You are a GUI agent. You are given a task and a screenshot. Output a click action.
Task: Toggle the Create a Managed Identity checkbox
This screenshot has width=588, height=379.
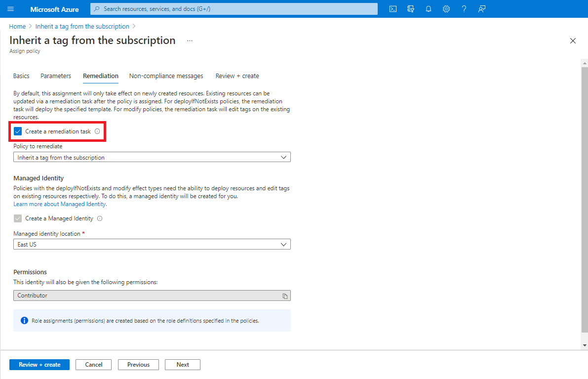(18, 218)
